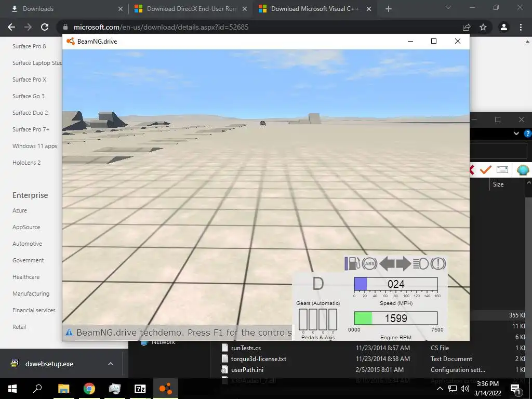The image size is (532, 399).
Task: Open the Chrome three-dot menu
Action: coord(521,27)
